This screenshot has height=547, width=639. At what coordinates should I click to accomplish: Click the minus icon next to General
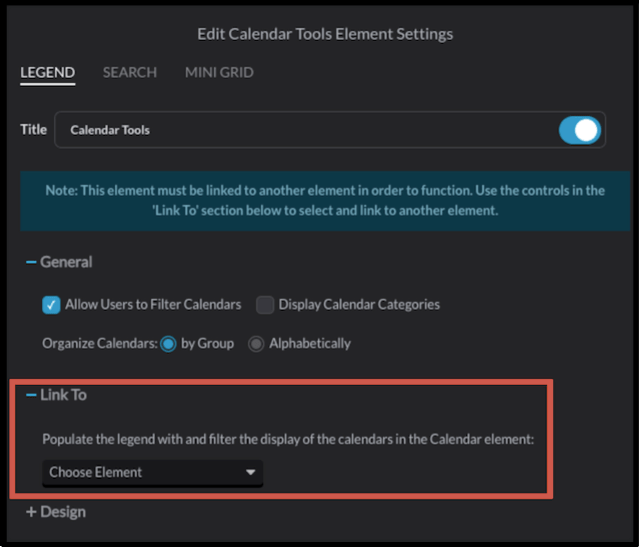31,262
